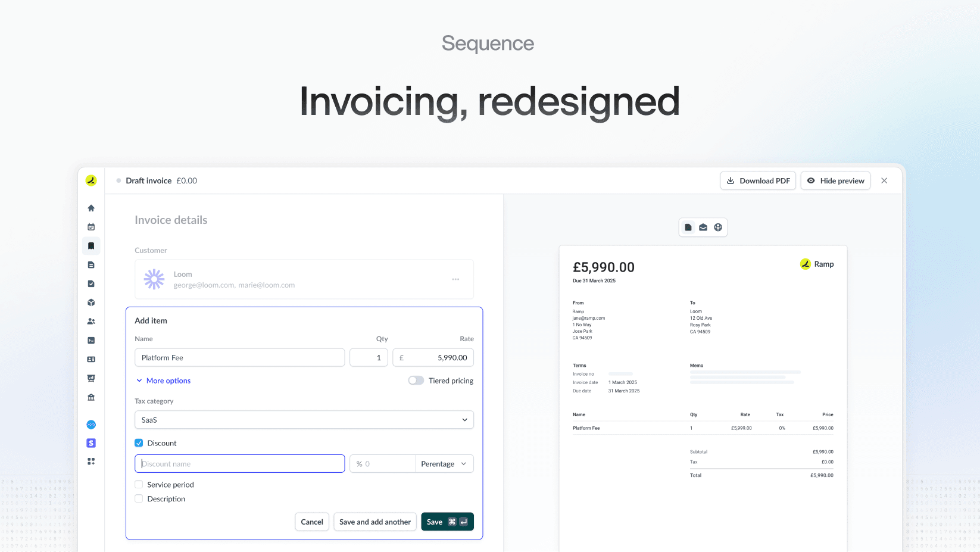Open the SaaS tax category dropdown
This screenshot has width=980, height=552.
tap(304, 420)
